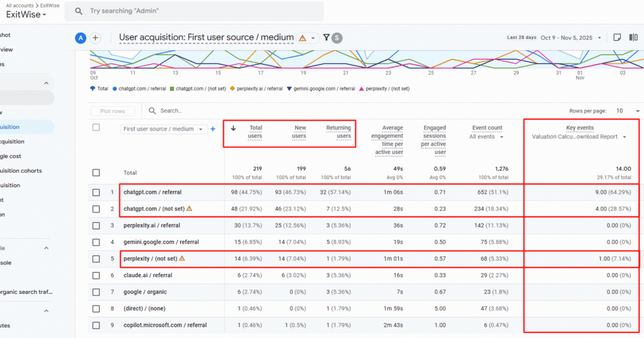
Task: Open the compare columns icon at top right
Action: click(x=633, y=37)
